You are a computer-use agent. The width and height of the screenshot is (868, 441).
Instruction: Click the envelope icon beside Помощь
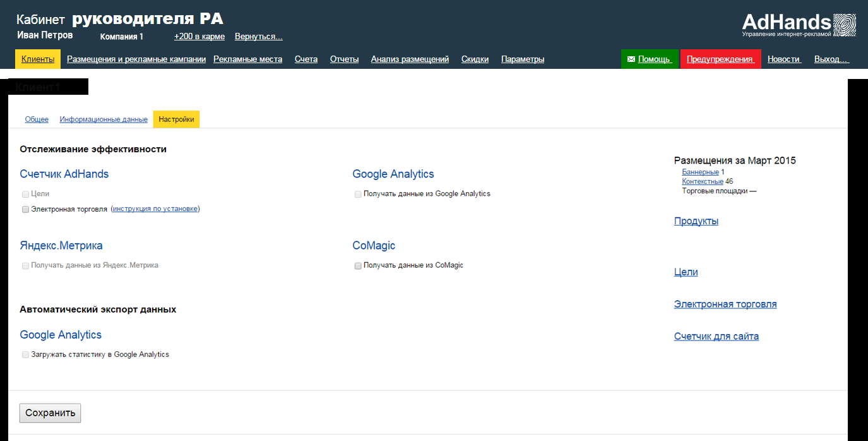pyautogui.click(x=631, y=59)
